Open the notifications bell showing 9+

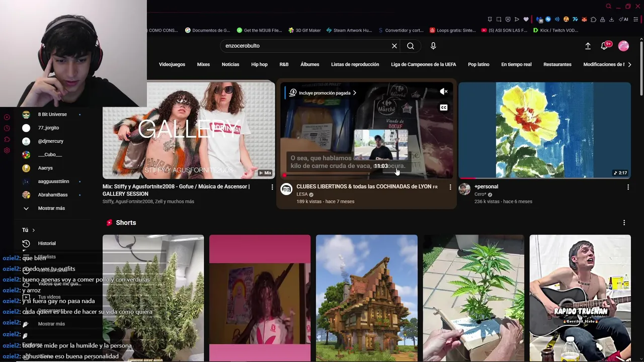click(605, 46)
